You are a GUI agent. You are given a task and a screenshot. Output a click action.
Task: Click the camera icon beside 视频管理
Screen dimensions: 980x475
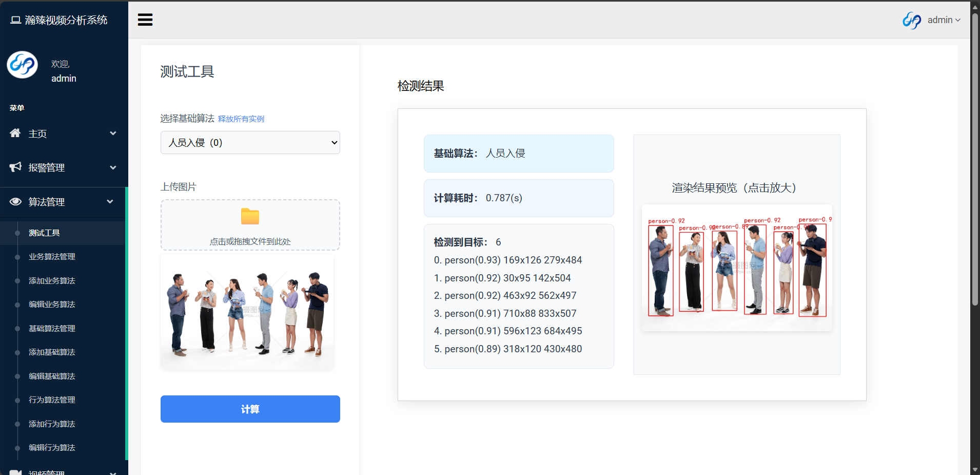15,471
